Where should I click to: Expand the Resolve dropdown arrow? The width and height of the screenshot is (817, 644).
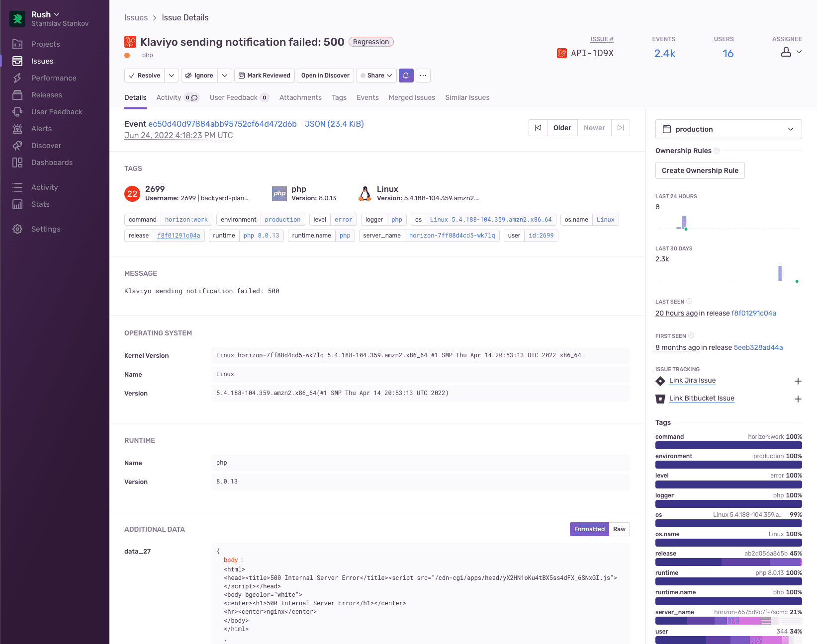tap(172, 76)
